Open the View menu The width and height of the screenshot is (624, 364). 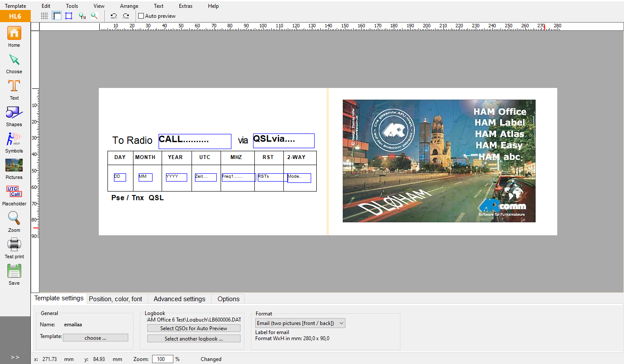(x=99, y=6)
